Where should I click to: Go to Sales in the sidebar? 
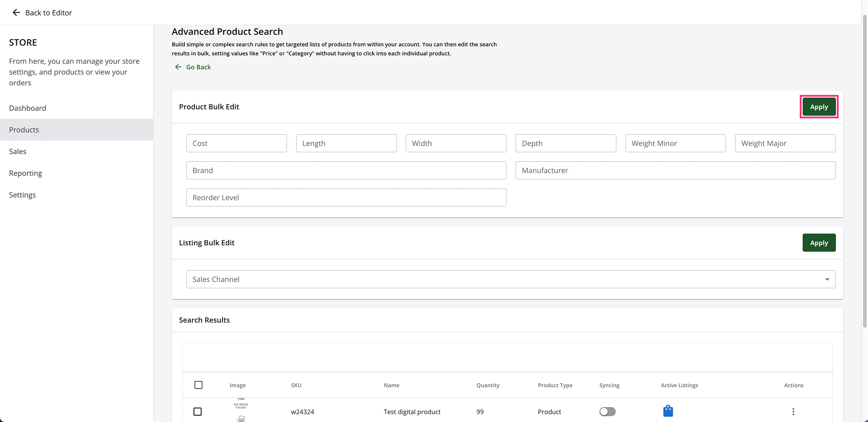(18, 151)
